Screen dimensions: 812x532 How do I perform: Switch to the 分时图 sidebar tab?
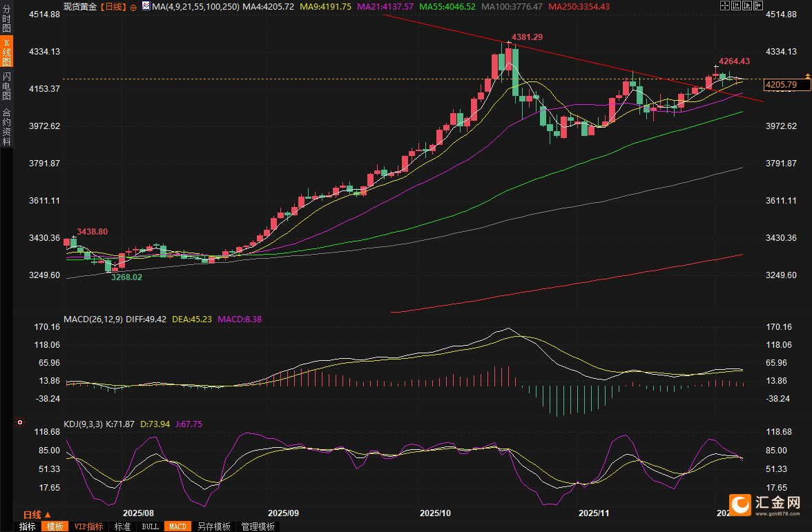(x=7, y=19)
